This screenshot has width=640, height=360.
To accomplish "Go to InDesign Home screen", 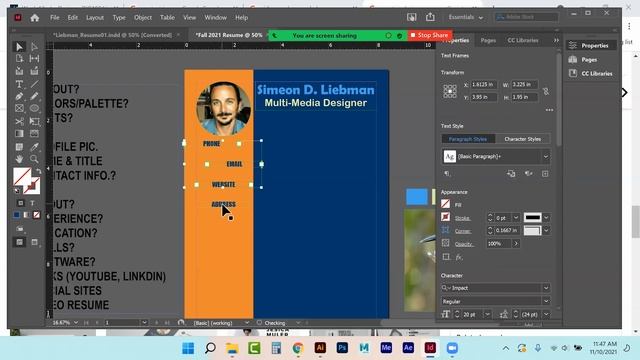I will (x=35, y=18).
